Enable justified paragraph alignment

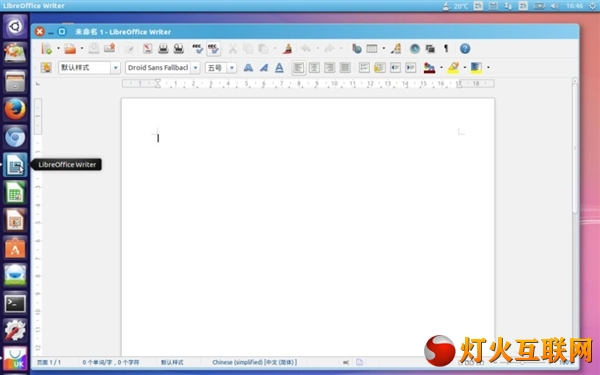[345, 68]
